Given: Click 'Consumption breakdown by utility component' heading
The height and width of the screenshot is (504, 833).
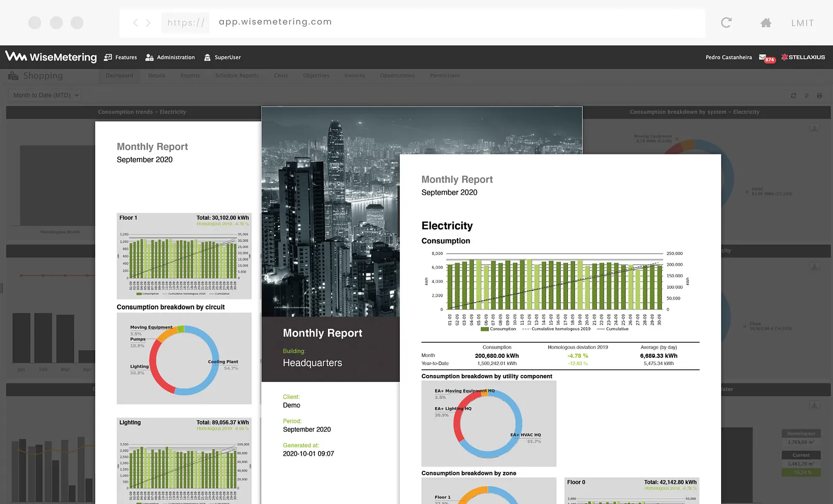Looking at the screenshot, I should 487,376.
